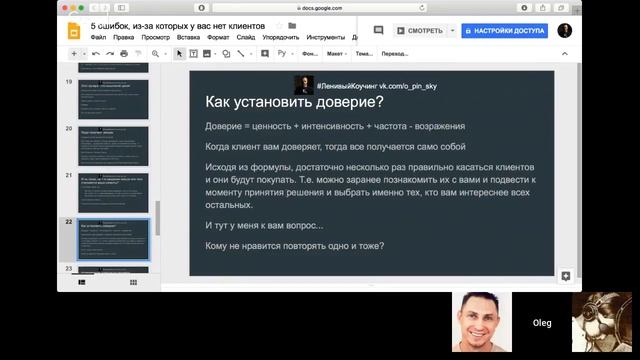640x360 pixels.
Task: Go back in Safari
Action: point(94,8)
